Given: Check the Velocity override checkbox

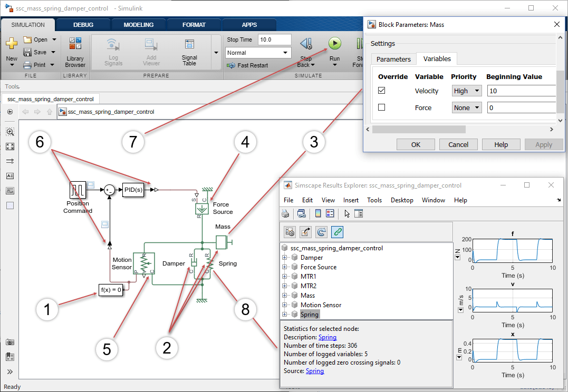Looking at the screenshot, I should click(381, 91).
